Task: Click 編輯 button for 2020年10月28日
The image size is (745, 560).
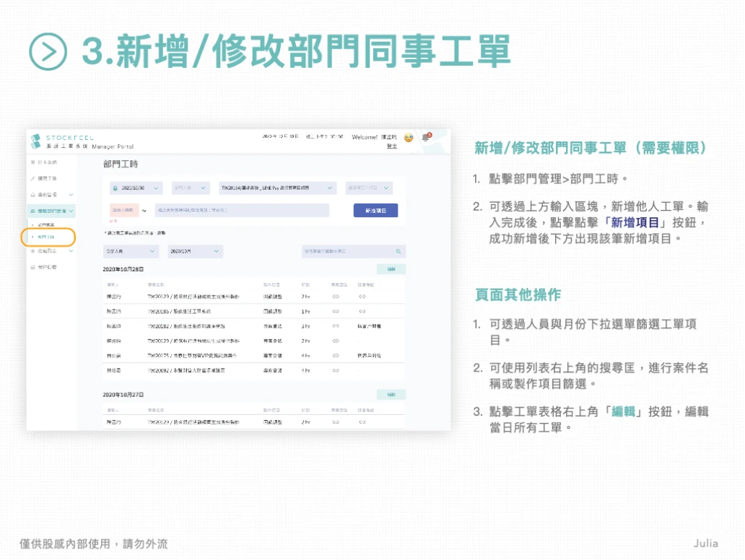Action: [x=391, y=269]
